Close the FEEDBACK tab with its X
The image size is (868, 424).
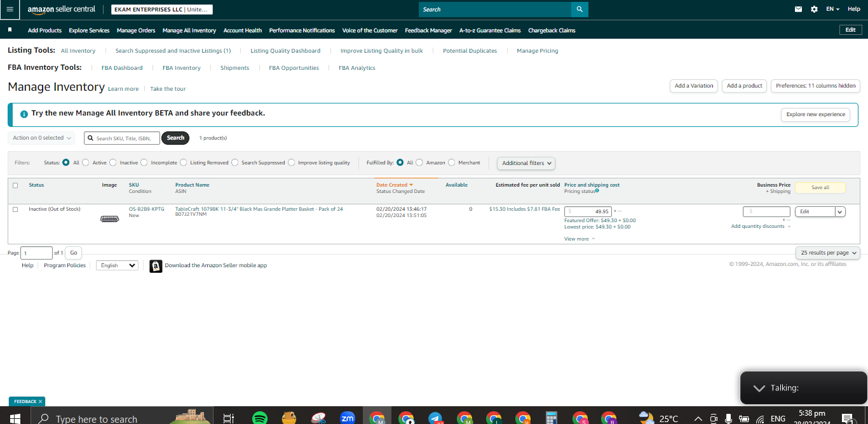tap(40, 402)
